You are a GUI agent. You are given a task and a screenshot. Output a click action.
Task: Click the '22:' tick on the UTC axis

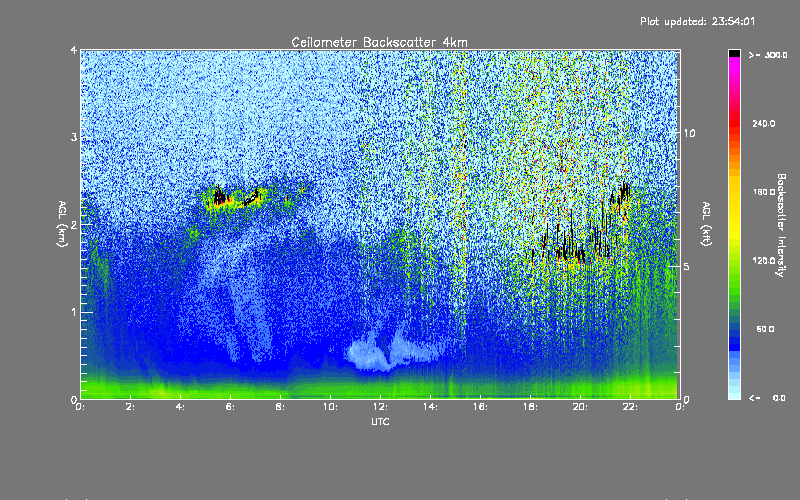630,407
